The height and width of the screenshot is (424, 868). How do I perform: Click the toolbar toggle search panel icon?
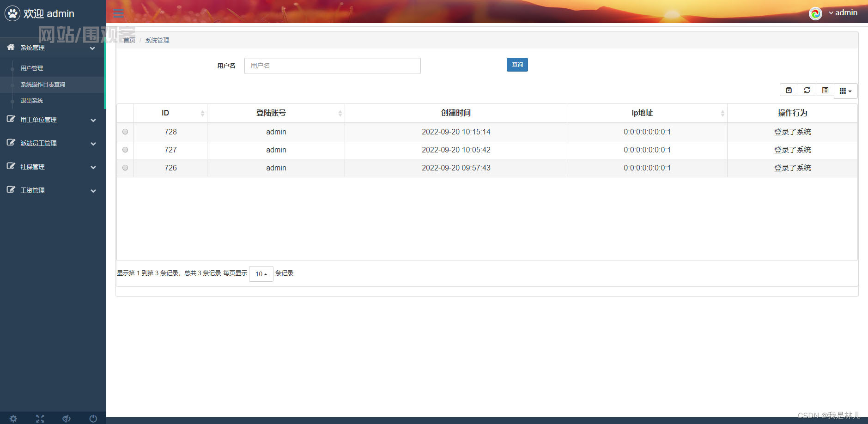[789, 90]
